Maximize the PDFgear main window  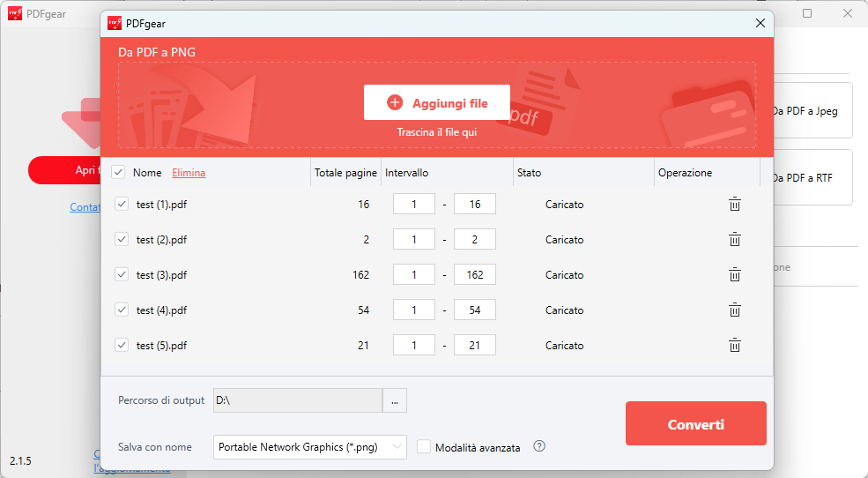(807, 13)
